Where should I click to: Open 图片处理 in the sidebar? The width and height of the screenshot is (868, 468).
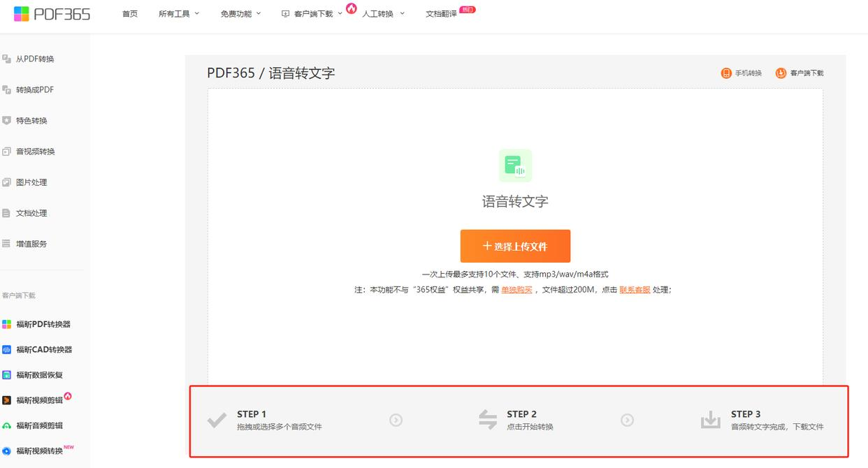tap(31, 182)
